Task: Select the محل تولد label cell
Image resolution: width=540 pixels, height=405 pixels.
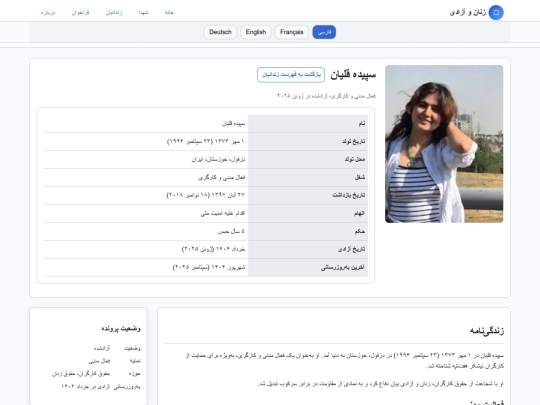Action: click(308, 159)
